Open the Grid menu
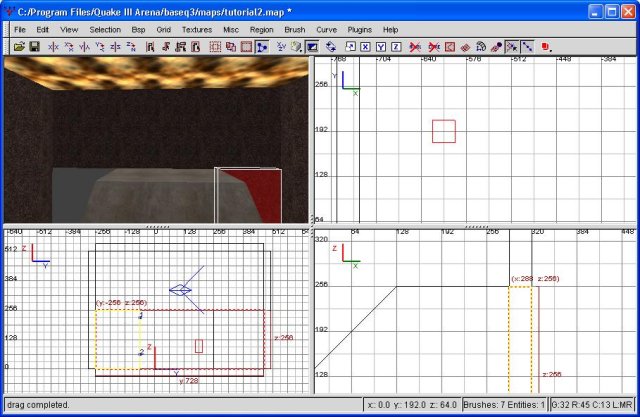This screenshot has width=640, height=417. [163, 30]
